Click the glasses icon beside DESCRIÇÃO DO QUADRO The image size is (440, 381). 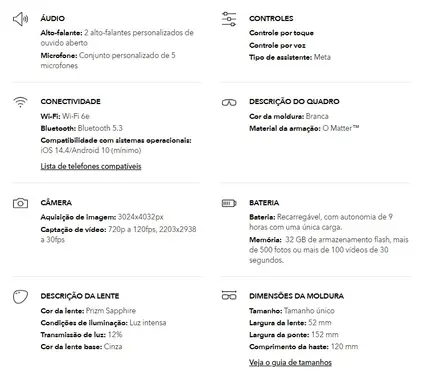tap(229, 102)
